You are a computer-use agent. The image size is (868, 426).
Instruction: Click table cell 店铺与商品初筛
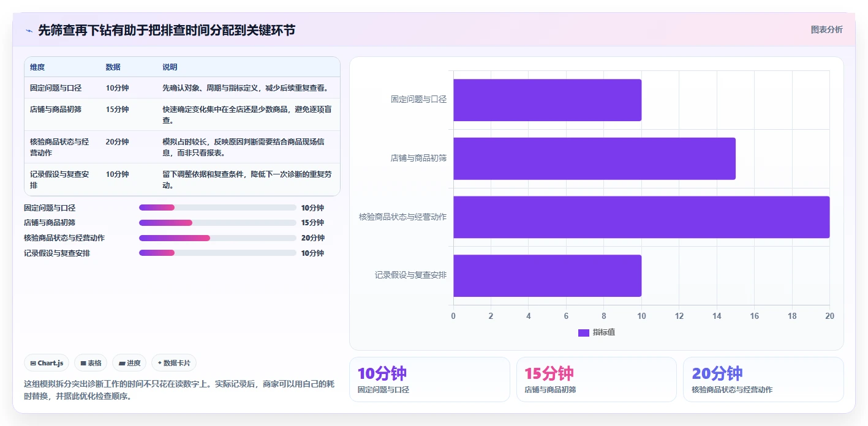56,110
